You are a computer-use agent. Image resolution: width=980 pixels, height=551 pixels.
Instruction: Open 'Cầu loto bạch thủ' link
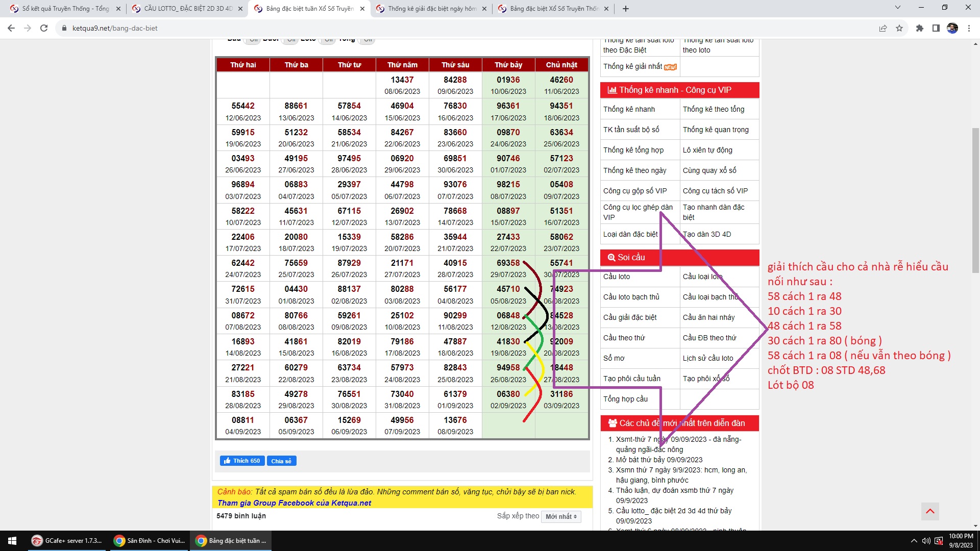pos(631,297)
